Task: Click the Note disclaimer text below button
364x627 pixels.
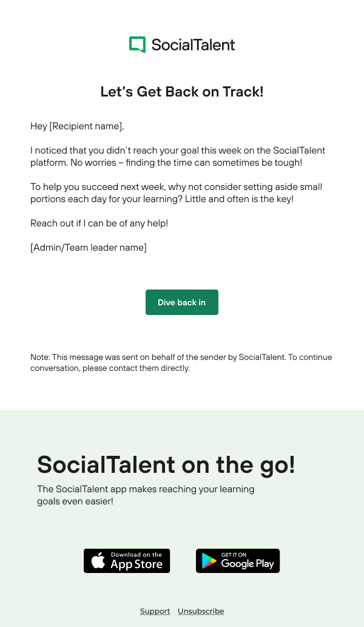Action: (181, 362)
